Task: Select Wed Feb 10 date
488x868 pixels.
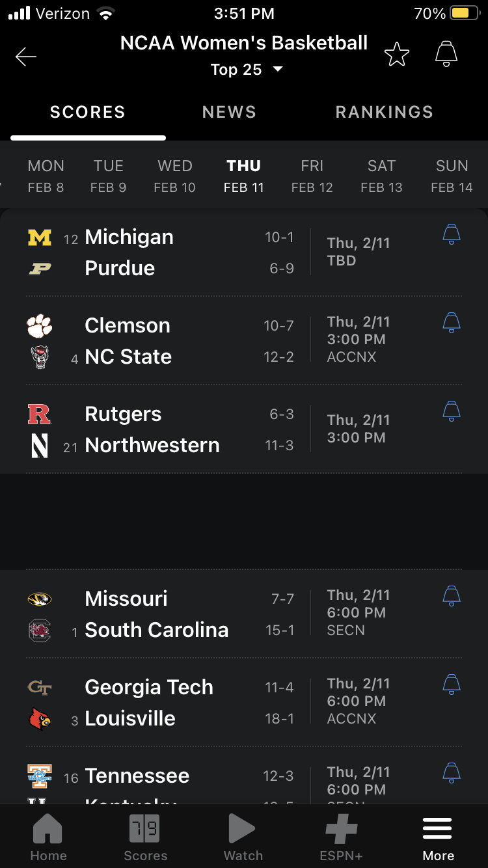Action: [174, 176]
